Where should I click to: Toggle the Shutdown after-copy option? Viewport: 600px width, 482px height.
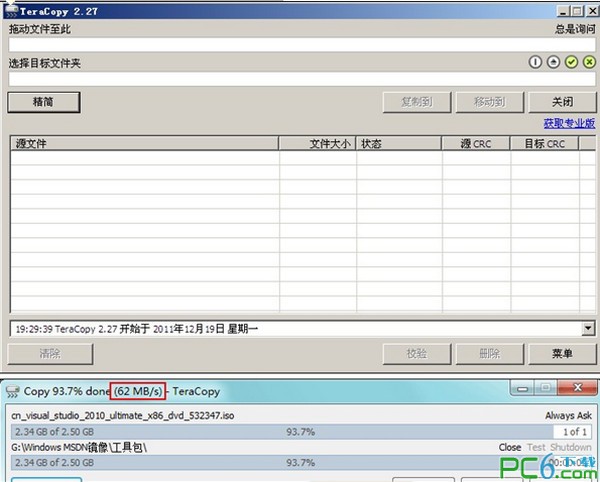(x=571, y=447)
